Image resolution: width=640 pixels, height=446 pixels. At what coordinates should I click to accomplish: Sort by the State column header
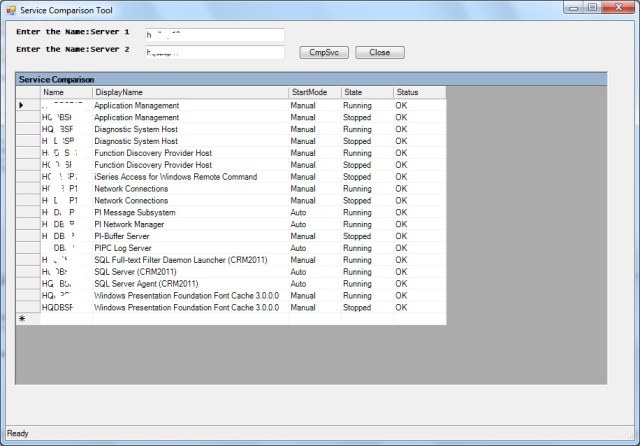(x=367, y=92)
